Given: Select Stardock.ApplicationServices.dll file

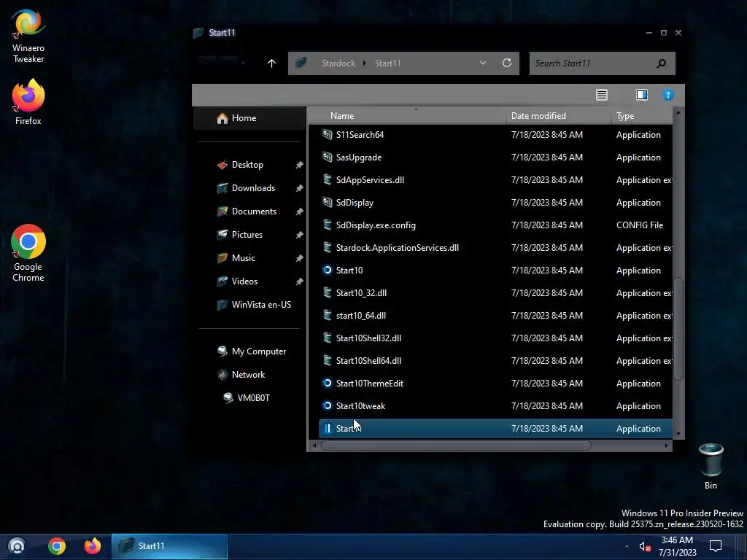Looking at the screenshot, I should point(398,248).
